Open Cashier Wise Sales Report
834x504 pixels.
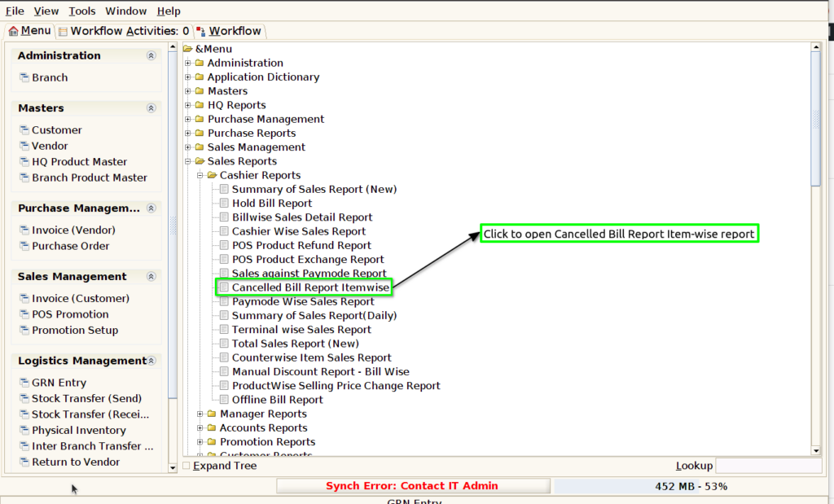tap(299, 231)
